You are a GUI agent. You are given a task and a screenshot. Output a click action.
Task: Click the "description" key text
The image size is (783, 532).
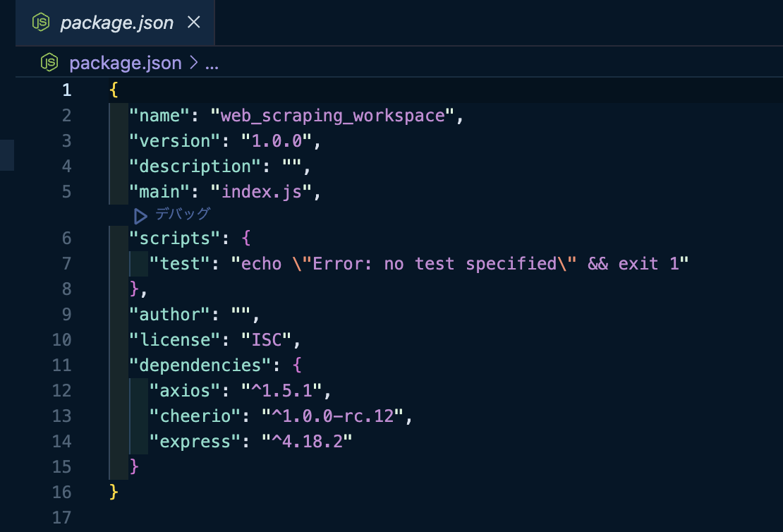point(195,167)
